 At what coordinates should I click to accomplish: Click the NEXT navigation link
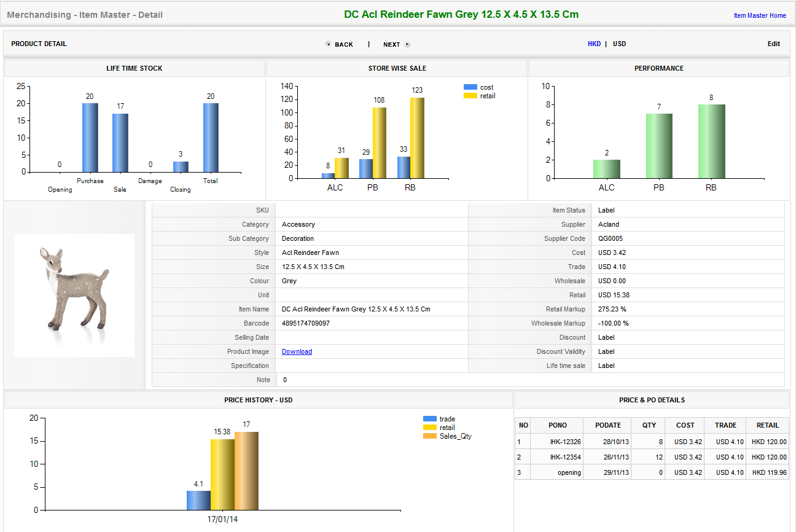391,44
